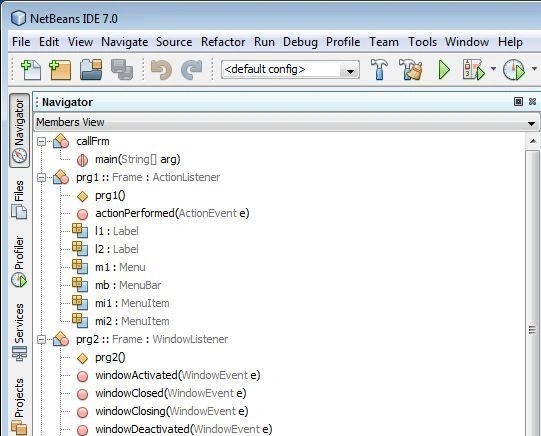This screenshot has width=541, height=436.
Task: Select actionPerformed(ActionEvent e) method
Action: coord(172,214)
